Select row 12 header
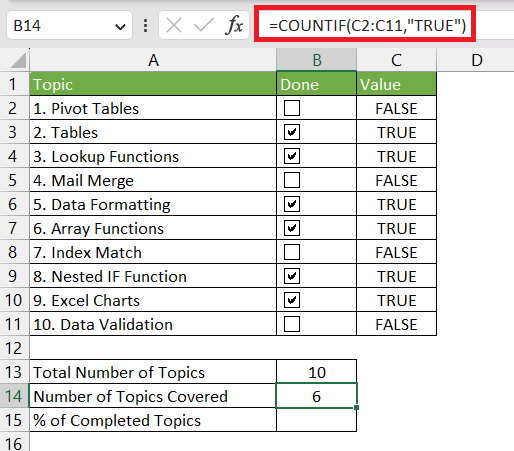 [x=14, y=348]
